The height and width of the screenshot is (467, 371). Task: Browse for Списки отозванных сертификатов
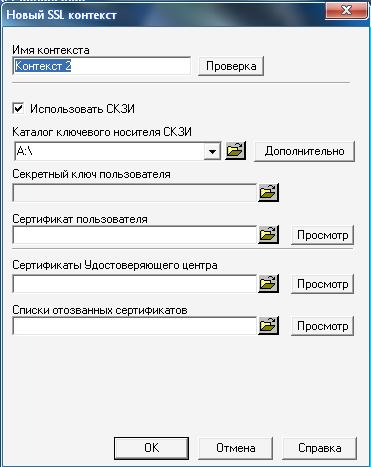coord(268,326)
